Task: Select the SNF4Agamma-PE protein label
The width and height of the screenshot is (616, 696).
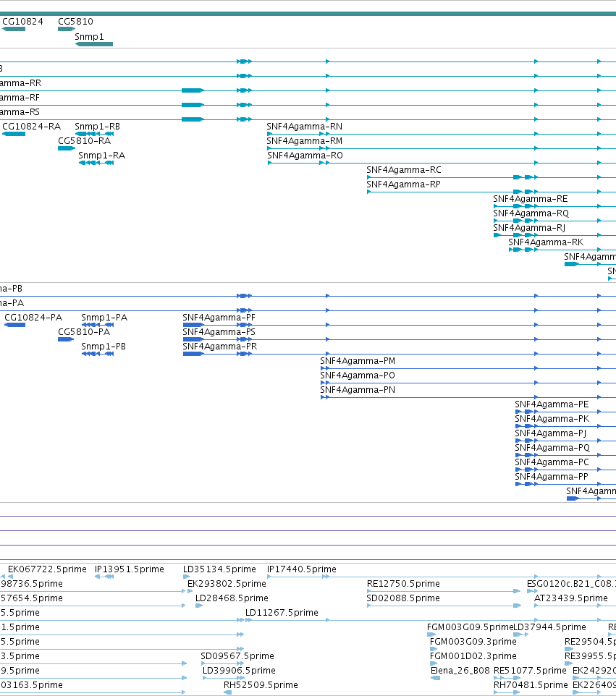Action: point(552,404)
